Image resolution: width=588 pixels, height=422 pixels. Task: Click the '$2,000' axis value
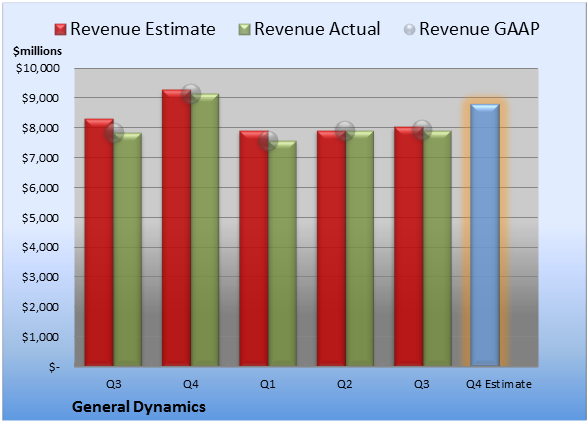[40, 307]
